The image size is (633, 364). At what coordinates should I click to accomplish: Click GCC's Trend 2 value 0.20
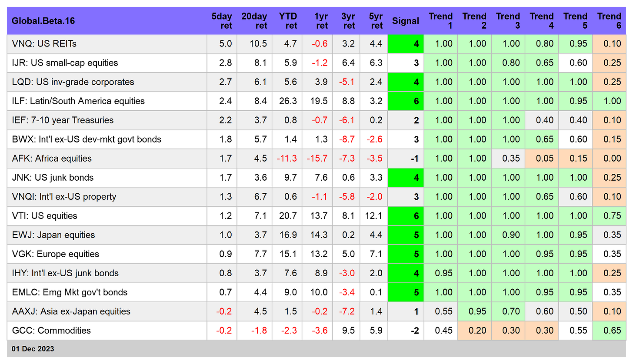(477, 331)
